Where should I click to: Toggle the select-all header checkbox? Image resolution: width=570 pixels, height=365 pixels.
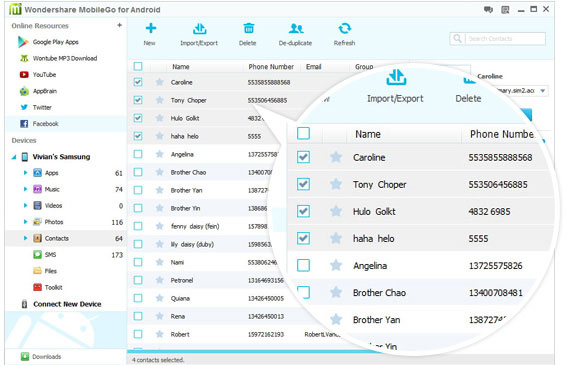pos(138,66)
